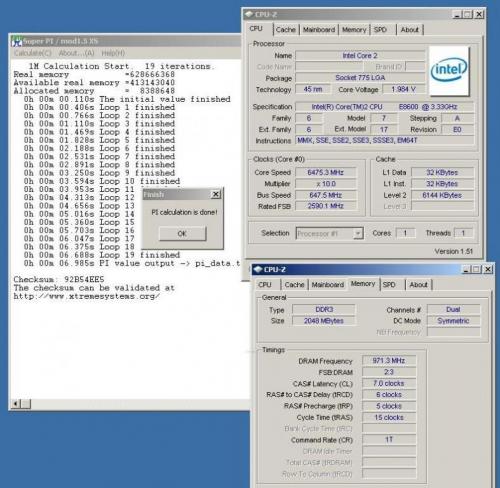Click the icon in the lower CPU-Z title bar

tap(258, 269)
